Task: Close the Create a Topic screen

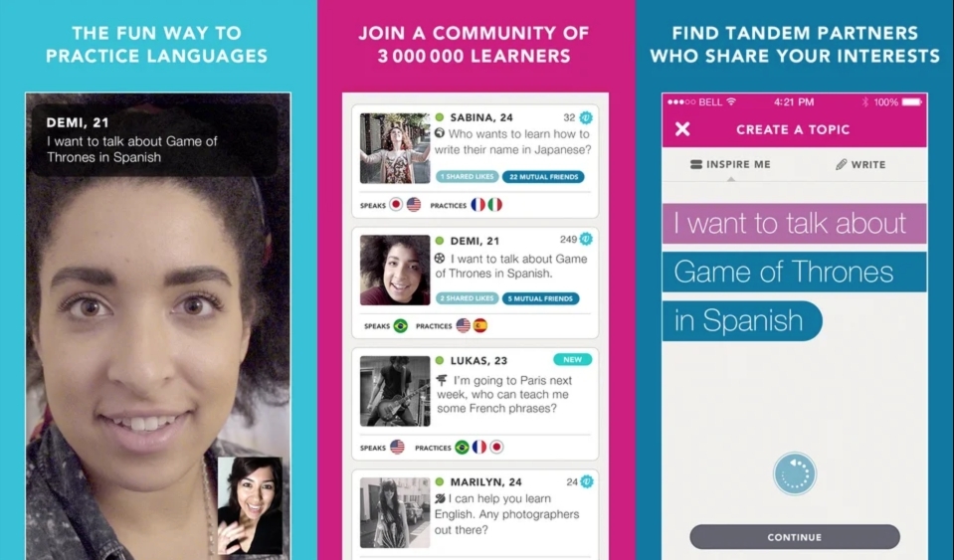Action: tap(682, 129)
